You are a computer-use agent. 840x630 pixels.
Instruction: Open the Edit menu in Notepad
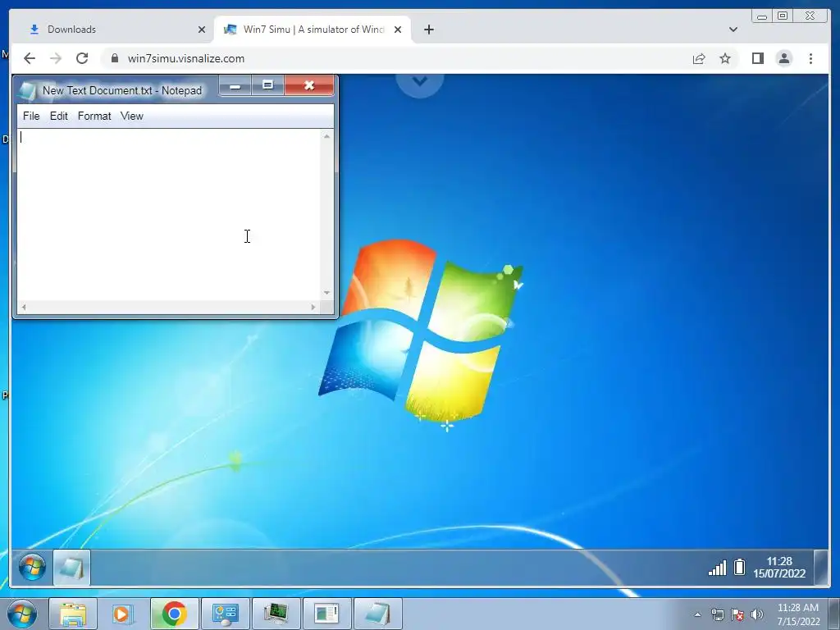(58, 116)
